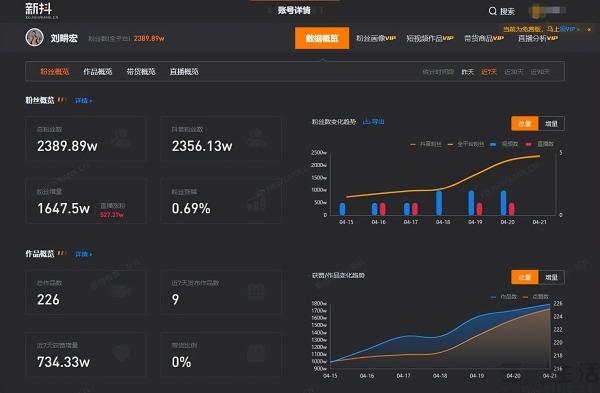Toggle the 抖音粉丝 line legend marker
Screen dimensions: 600x393
pos(412,144)
